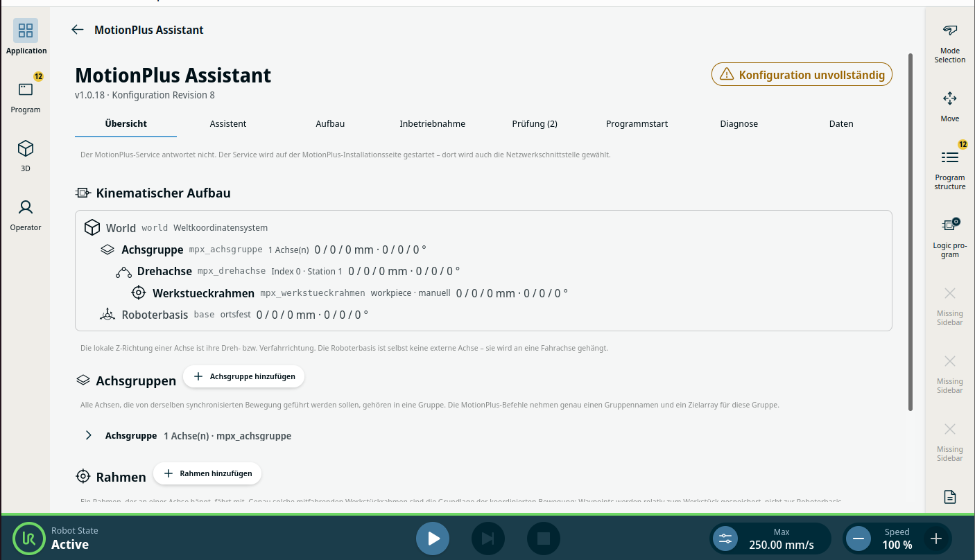This screenshot has height=560, width=975.
Task: Select the World tree row
Action: 483,227
